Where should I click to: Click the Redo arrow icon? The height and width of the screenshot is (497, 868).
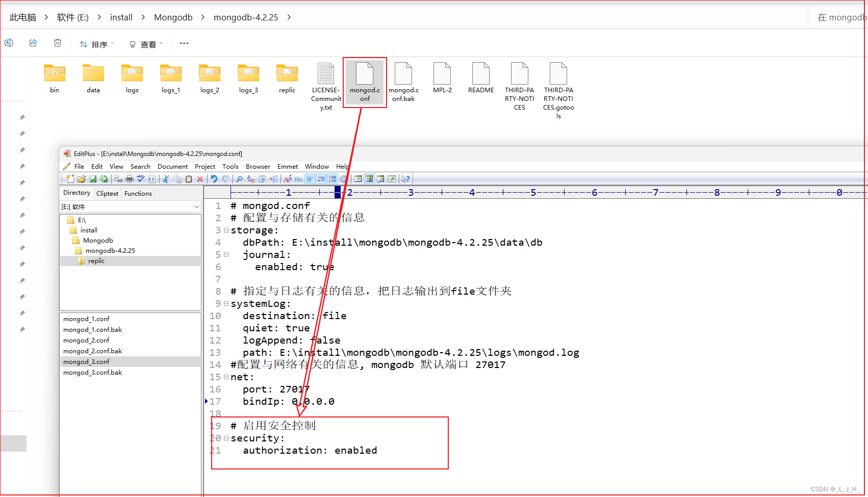coord(225,179)
